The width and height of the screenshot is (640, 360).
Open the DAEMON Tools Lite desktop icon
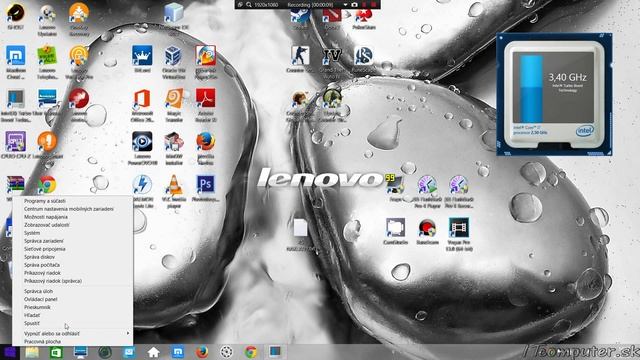pyautogui.click(x=142, y=185)
